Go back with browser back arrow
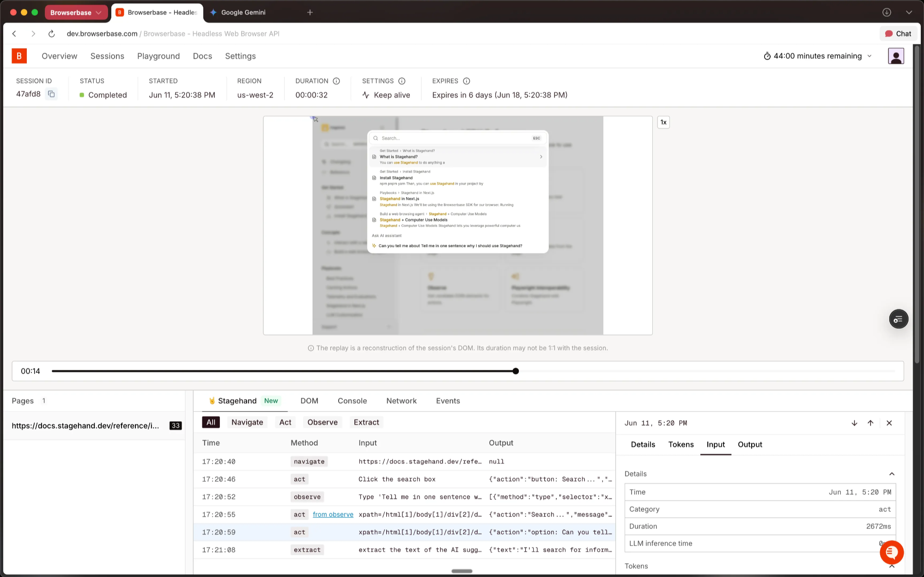 pos(14,34)
